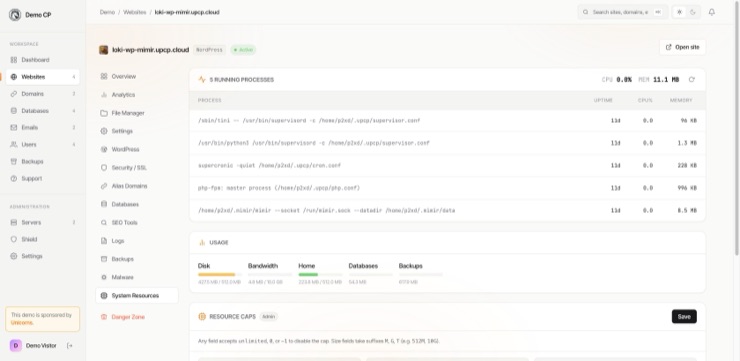Click the Alias Domains link icon

(x=104, y=186)
